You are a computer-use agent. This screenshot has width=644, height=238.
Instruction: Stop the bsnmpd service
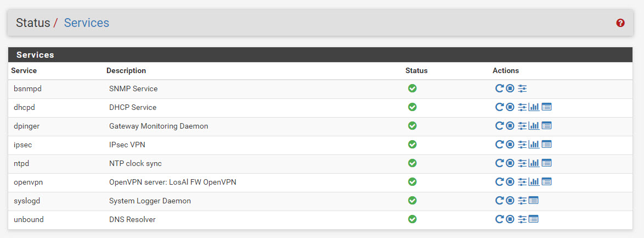510,88
